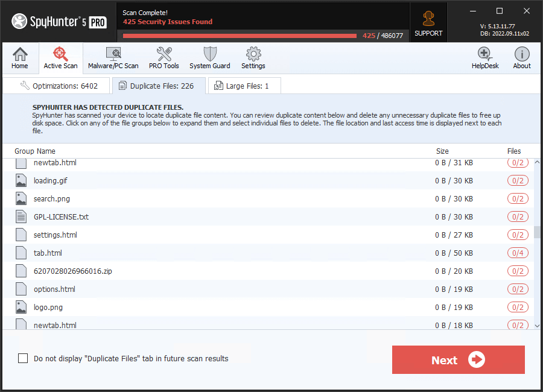Open PRO Tools
The width and height of the screenshot is (543, 392).
pyautogui.click(x=164, y=57)
